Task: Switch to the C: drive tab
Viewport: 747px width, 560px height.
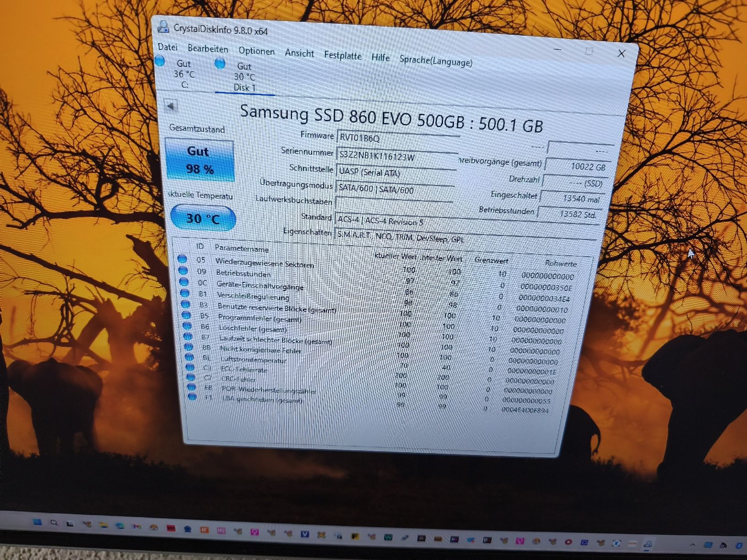Action: (x=184, y=74)
